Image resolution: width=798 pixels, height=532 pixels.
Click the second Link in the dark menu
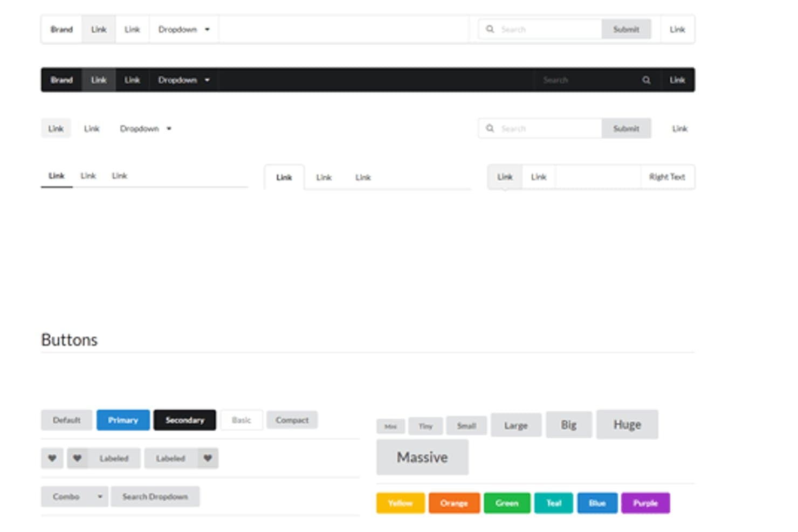[x=132, y=80]
